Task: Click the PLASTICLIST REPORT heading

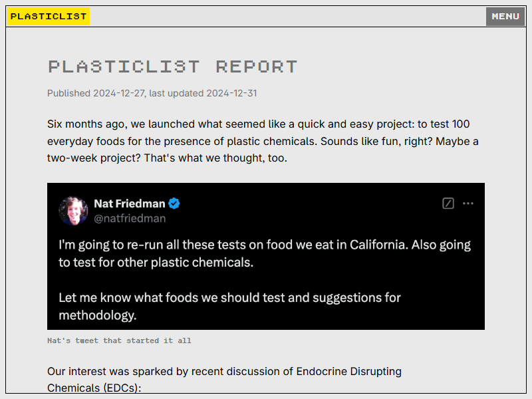Action: tap(172, 66)
